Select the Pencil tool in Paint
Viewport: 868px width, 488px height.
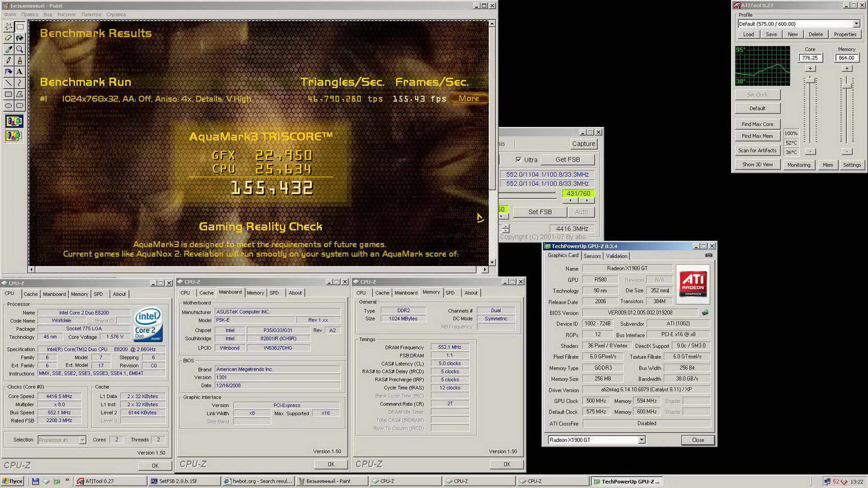(8, 60)
